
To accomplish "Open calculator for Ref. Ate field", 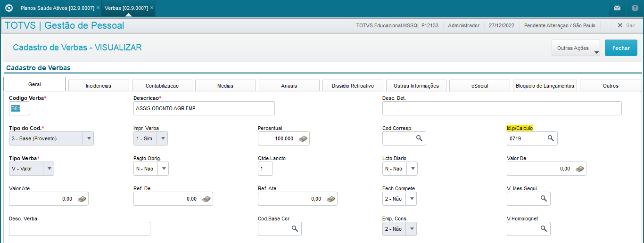I will click(331, 199).
